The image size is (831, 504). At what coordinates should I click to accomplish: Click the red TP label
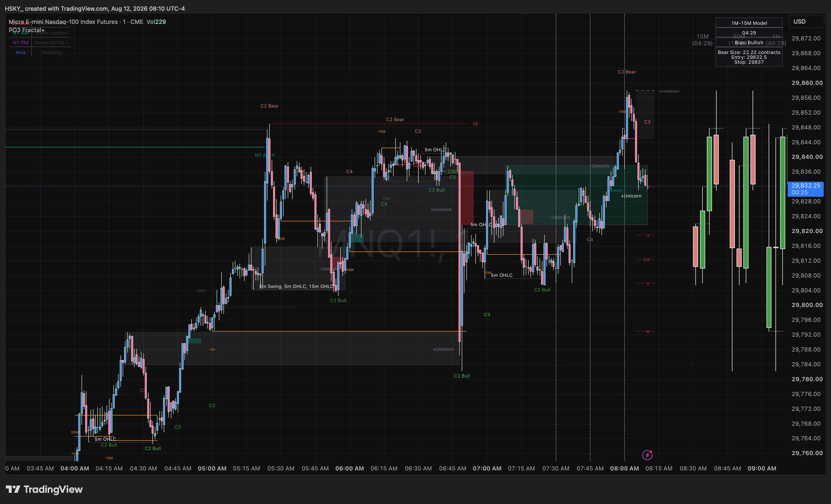click(475, 124)
